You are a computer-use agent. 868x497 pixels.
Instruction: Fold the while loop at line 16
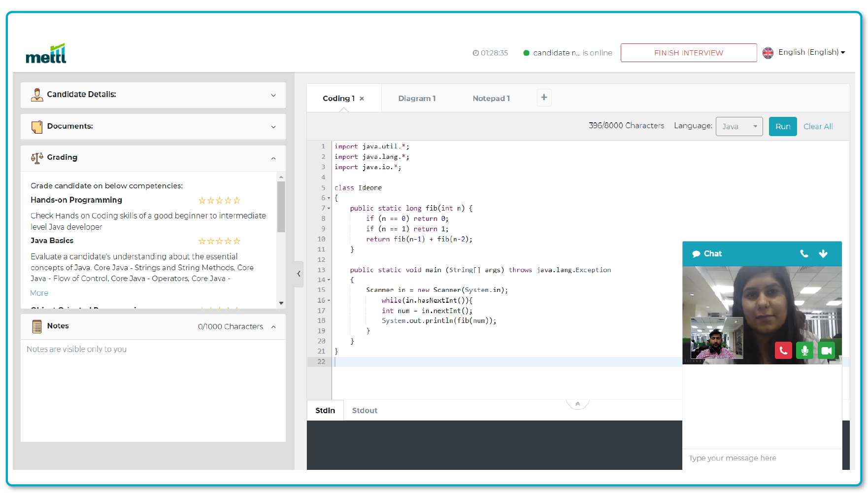pyautogui.click(x=329, y=301)
